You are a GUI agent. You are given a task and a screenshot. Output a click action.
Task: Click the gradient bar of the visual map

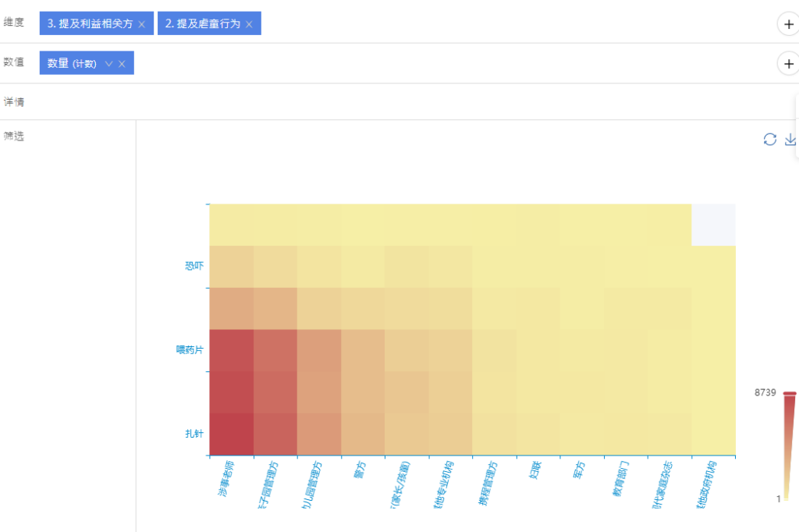[790, 446]
